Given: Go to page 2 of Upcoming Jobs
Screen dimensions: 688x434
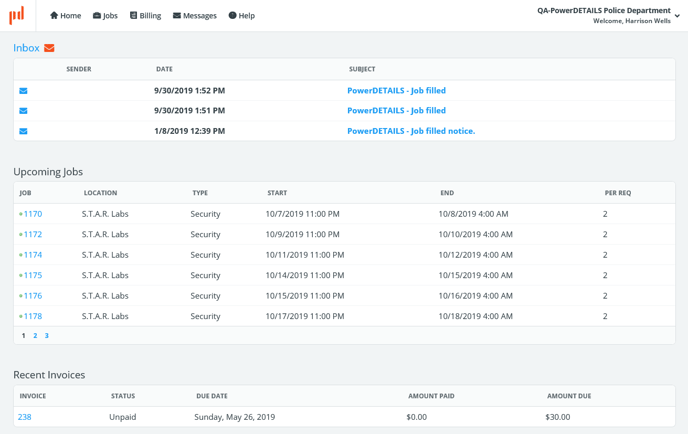Looking at the screenshot, I should pyautogui.click(x=35, y=336).
